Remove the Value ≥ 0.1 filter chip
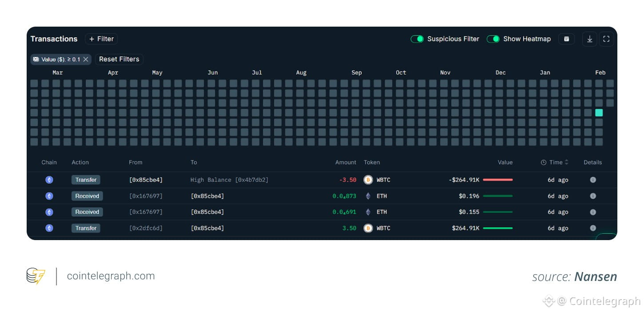 pyautogui.click(x=86, y=59)
